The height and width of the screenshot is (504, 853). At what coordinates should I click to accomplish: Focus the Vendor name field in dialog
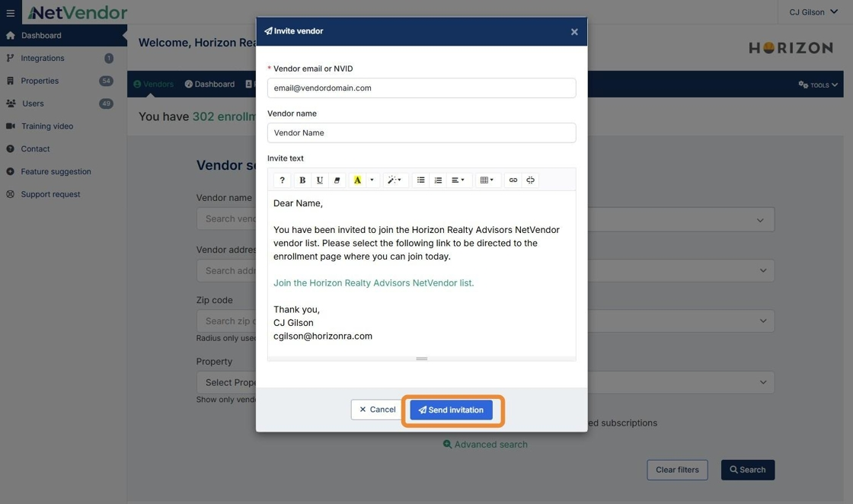point(422,132)
